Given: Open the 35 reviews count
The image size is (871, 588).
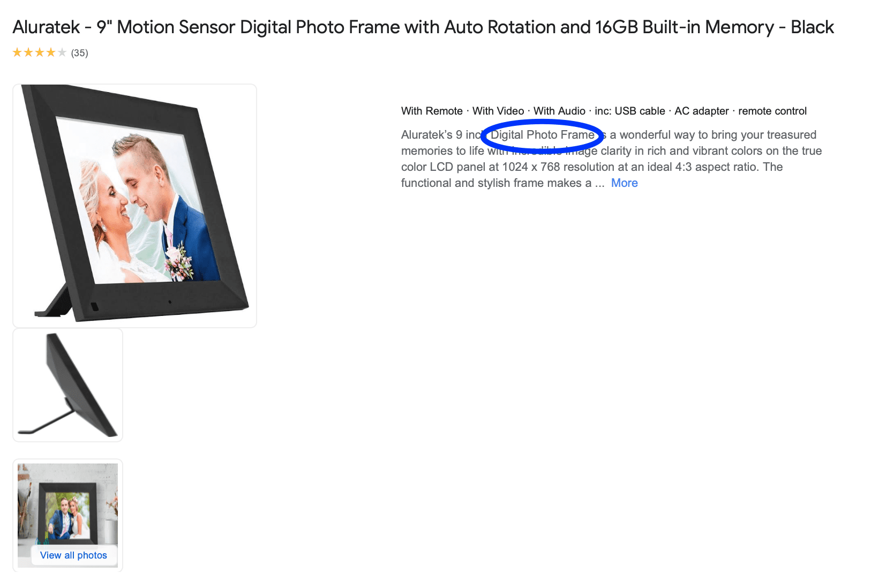Looking at the screenshot, I should coord(79,53).
